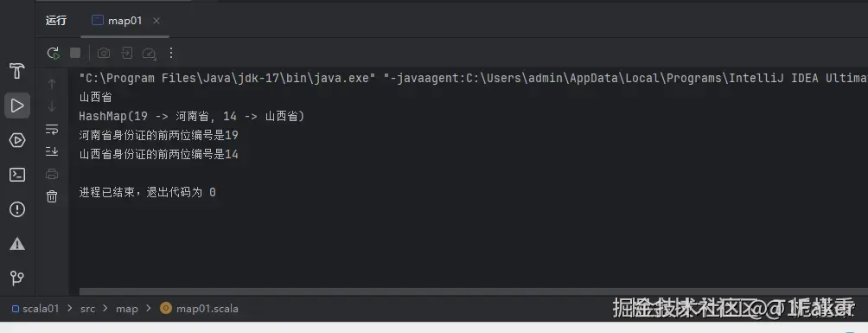This screenshot has width=868, height=333.
Task: Click the HashMap output line
Action: (x=192, y=117)
